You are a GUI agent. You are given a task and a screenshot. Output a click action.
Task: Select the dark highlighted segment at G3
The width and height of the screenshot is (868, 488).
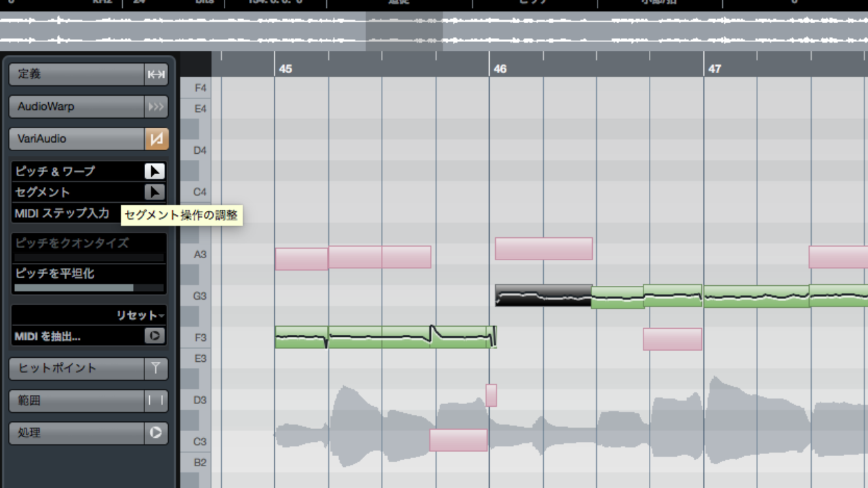click(x=544, y=296)
